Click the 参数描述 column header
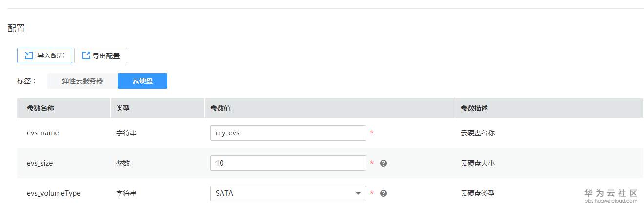The image size is (644, 208). pyautogui.click(x=474, y=108)
